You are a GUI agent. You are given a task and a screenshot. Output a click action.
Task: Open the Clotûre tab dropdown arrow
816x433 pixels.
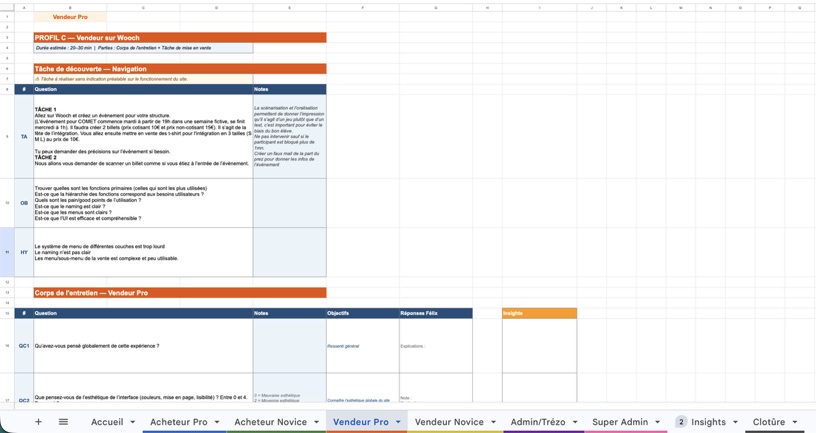pos(795,422)
